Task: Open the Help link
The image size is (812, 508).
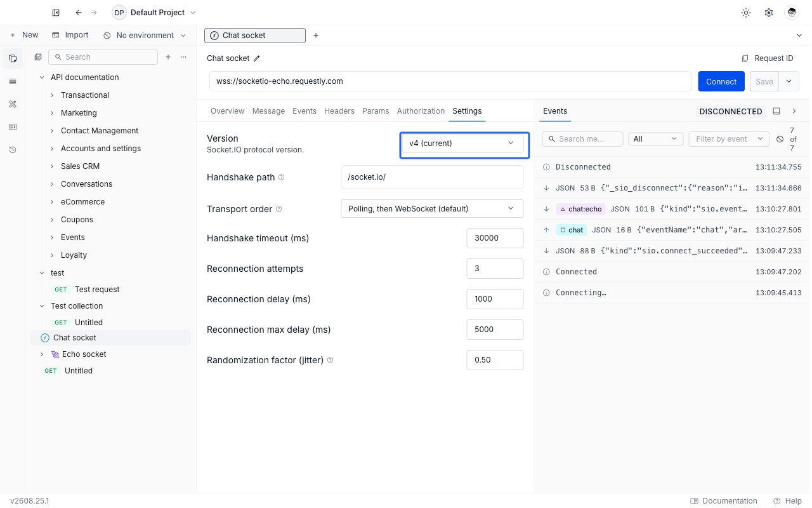Action: pyautogui.click(x=787, y=501)
